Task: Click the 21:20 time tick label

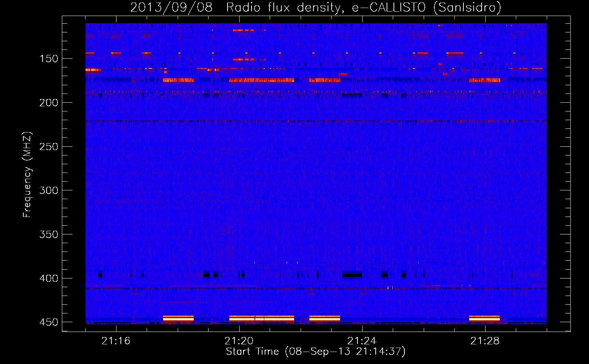Action: point(239,341)
